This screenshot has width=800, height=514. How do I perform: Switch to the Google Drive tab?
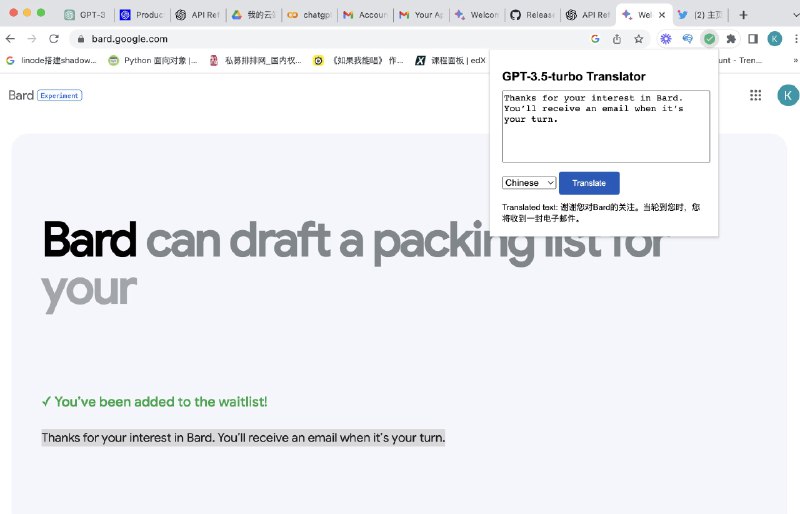(254, 15)
